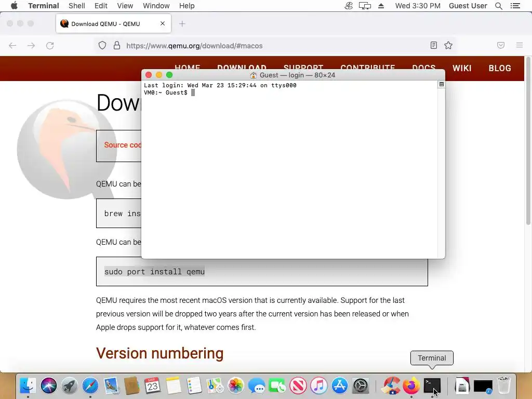
Task: Minimize the Terminal window
Action: pyautogui.click(x=159, y=75)
